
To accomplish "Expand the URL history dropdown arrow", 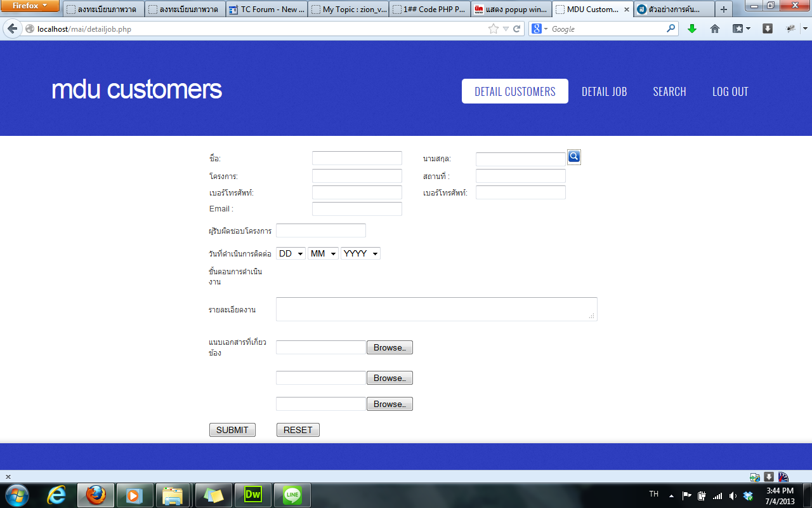I will pyautogui.click(x=506, y=29).
